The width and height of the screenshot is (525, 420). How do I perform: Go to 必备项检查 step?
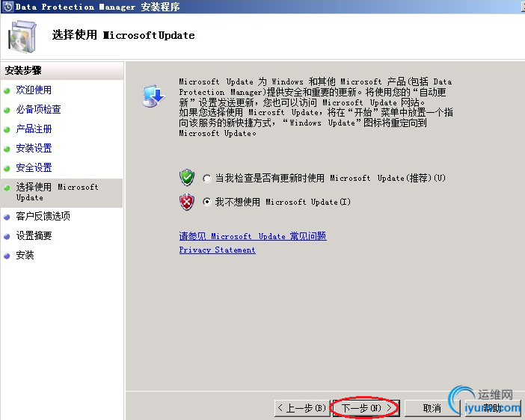[x=38, y=109]
